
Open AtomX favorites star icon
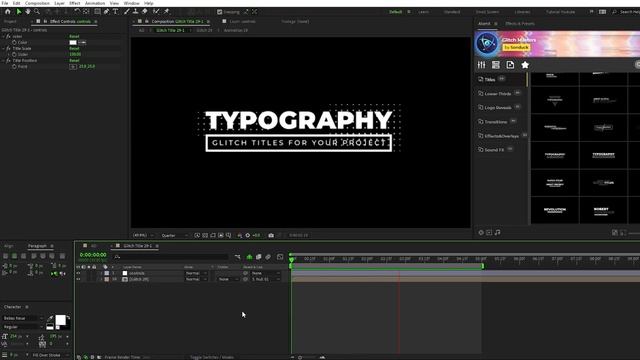pos(525,65)
